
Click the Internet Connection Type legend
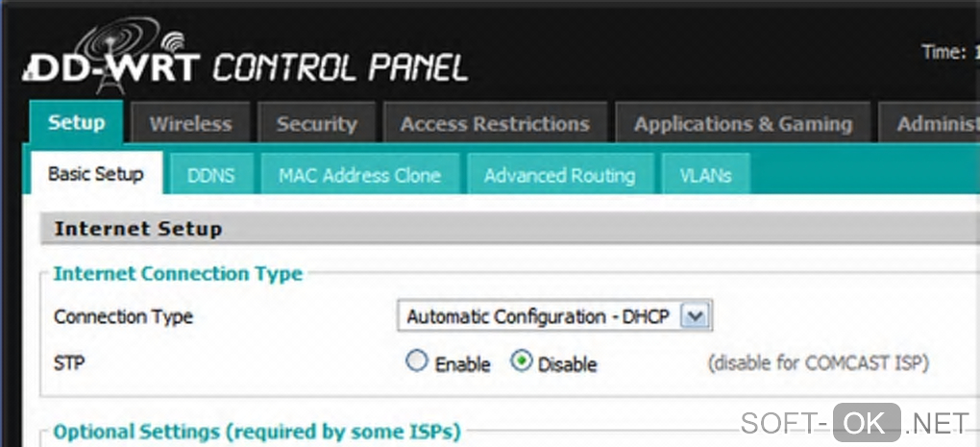178,273
